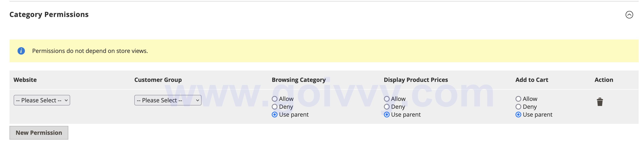This screenshot has height=153, width=644.
Task: Click the Category Permissions heading
Action: [49, 14]
